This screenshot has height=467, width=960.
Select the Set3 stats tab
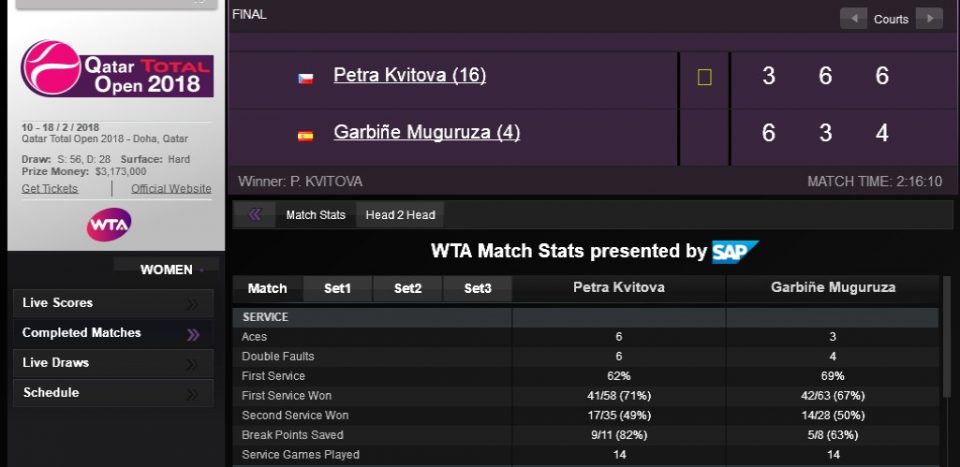477,289
